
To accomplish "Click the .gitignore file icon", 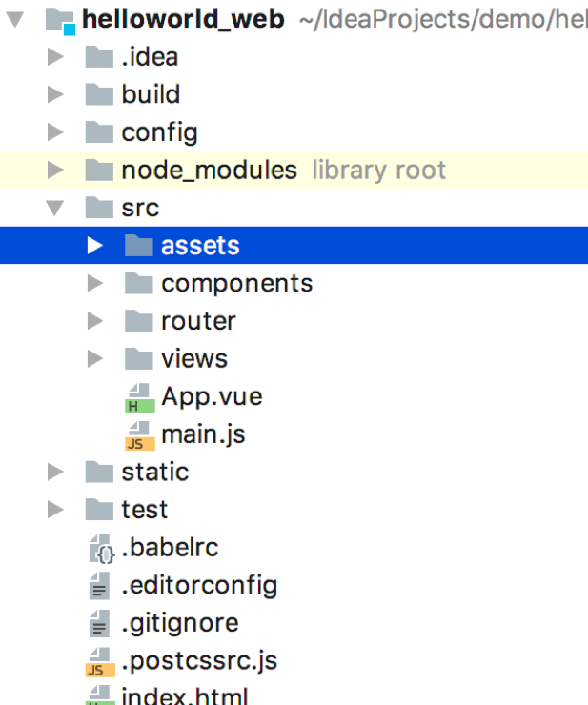I will (x=100, y=624).
